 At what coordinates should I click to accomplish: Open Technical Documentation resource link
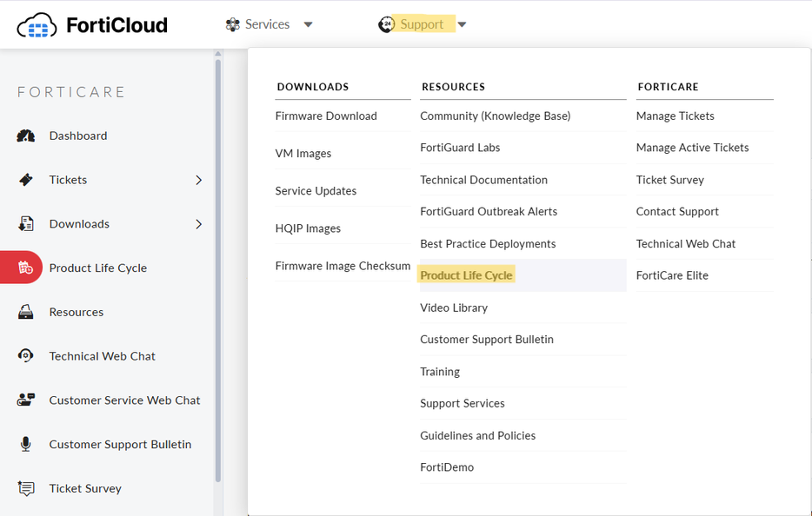point(483,180)
